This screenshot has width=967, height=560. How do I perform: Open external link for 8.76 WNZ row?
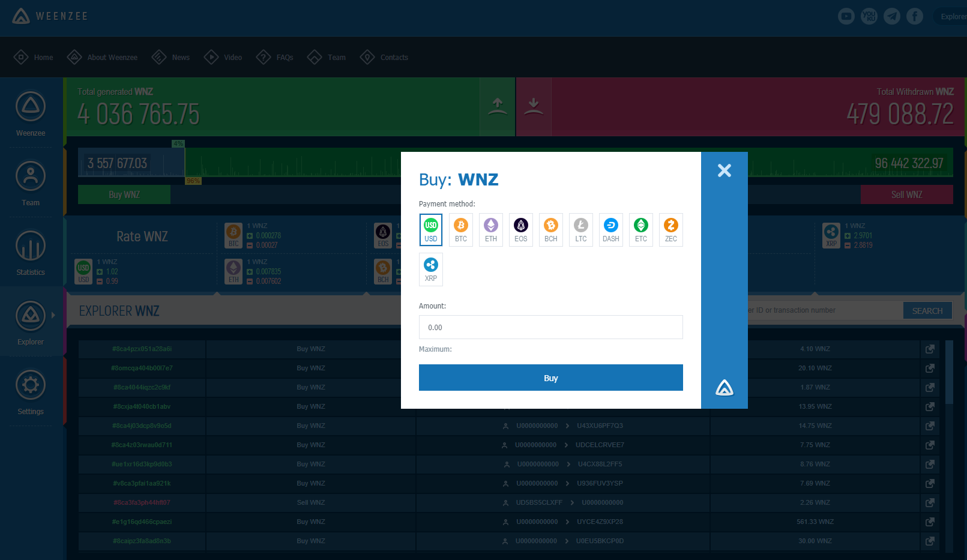tap(930, 464)
